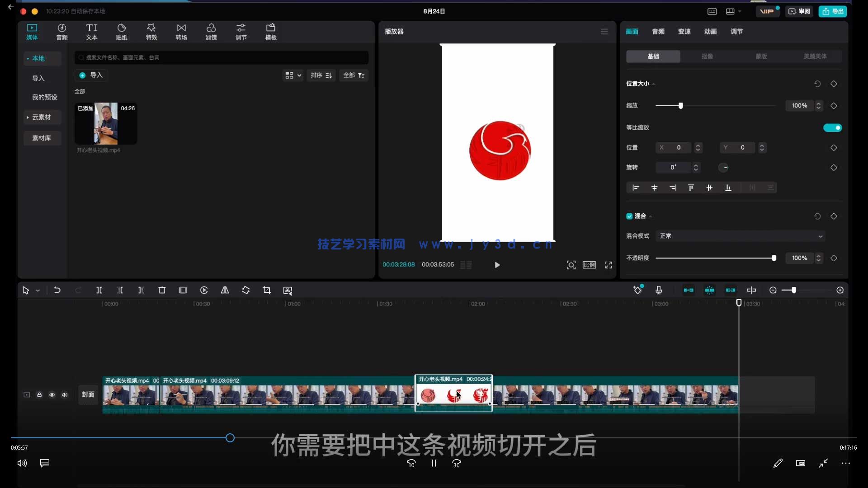
Task: Switch to the 抠像 tab
Action: pyautogui.click(x=707, y=56)
